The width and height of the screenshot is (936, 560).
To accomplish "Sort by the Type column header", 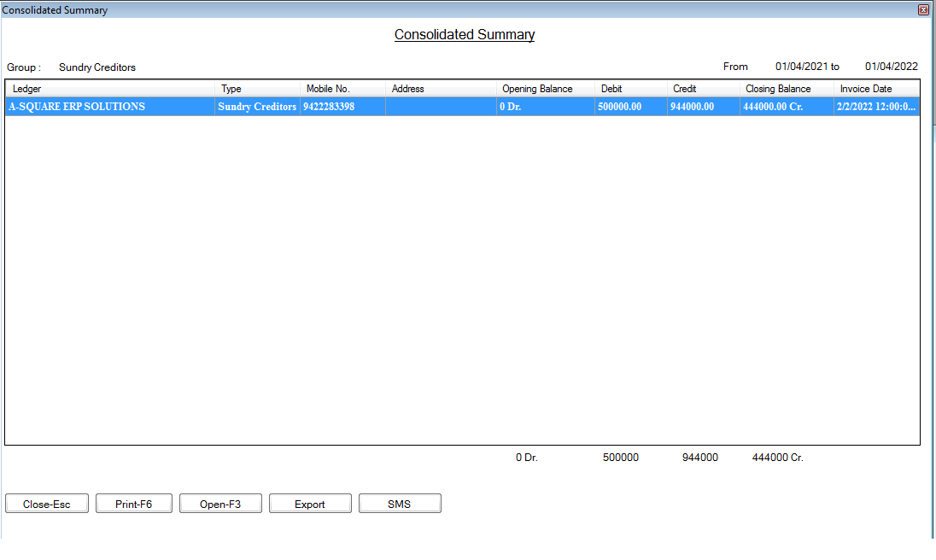I will click(257, 89).
